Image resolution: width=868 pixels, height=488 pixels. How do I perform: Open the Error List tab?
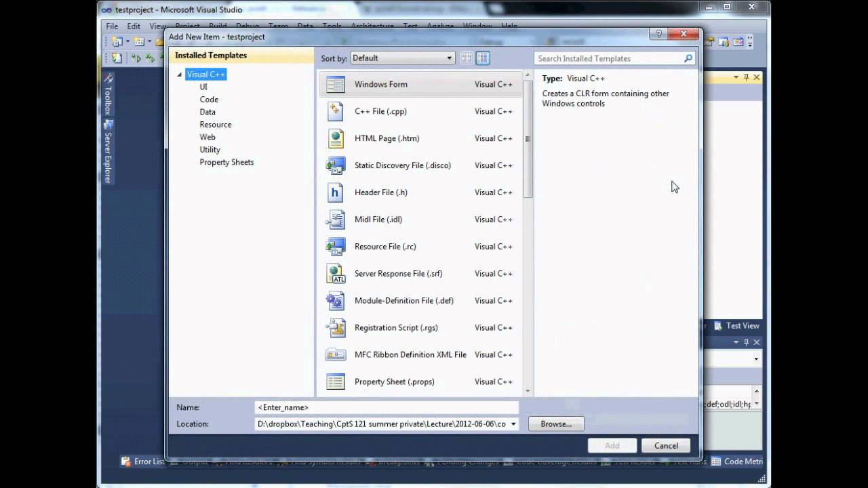(142, 462)
